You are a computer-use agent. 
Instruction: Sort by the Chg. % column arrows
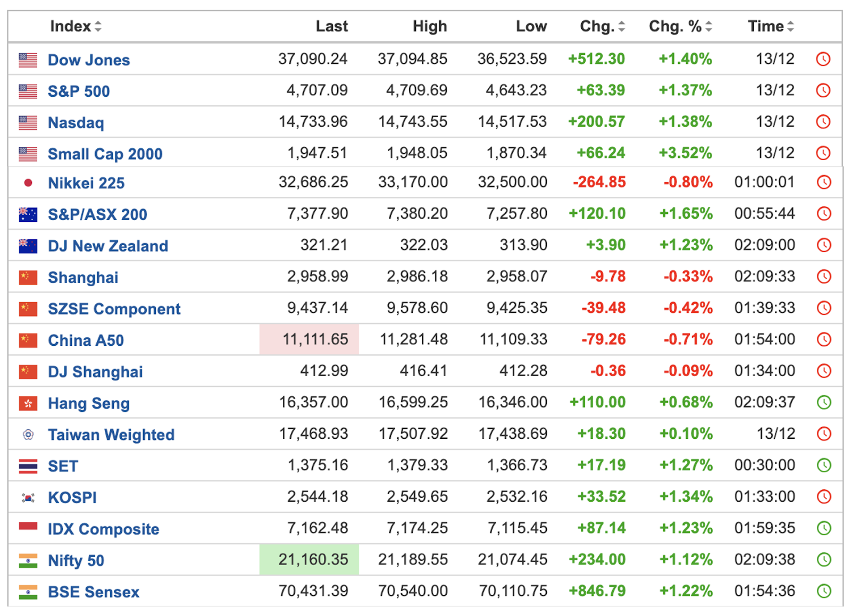708,27
